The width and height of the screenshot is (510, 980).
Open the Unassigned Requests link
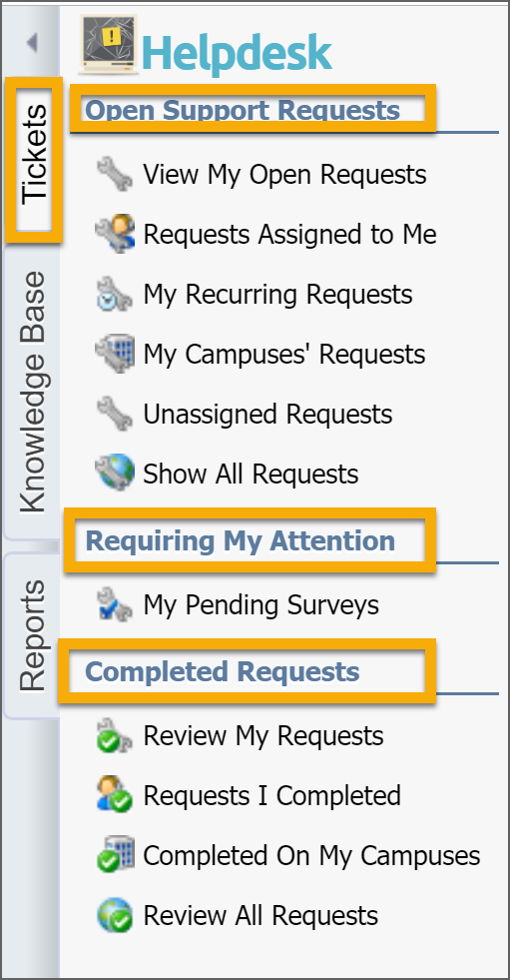[267, 414]
